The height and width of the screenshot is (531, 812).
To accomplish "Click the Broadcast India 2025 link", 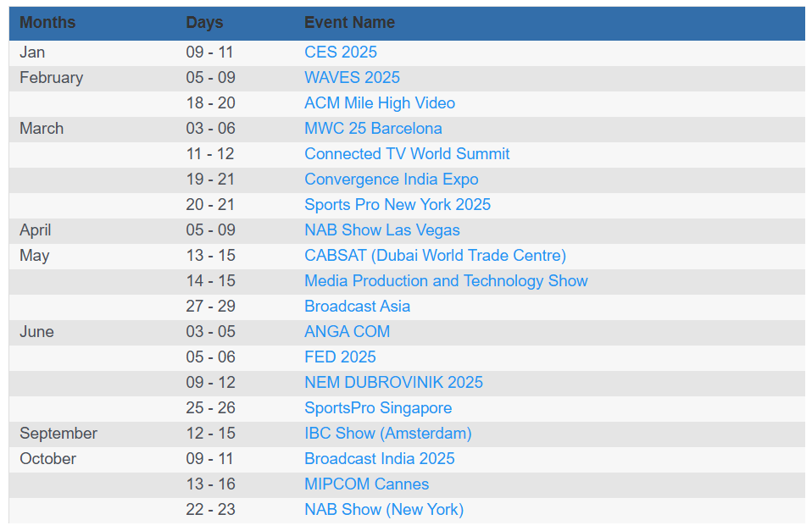I will pos(379,458).
